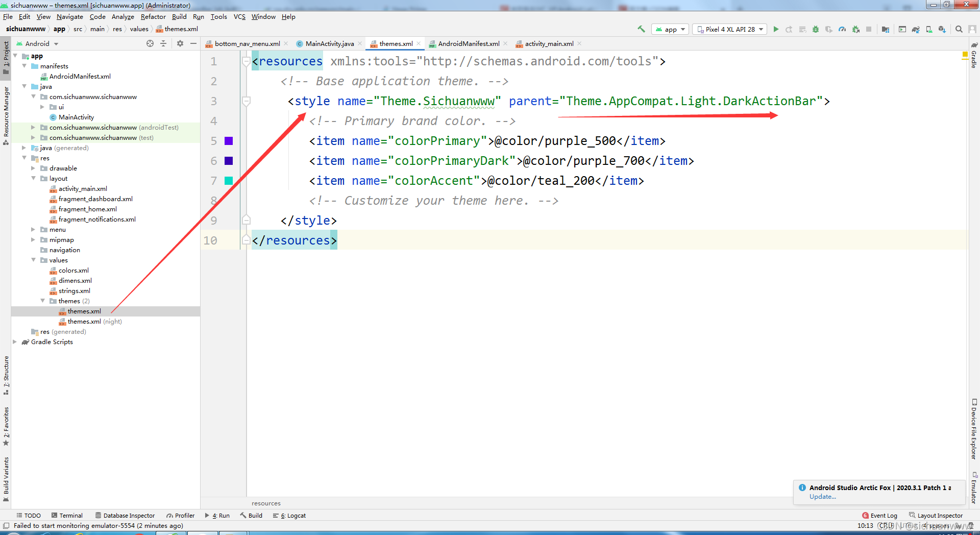Click the resources breadcrumb below the editor
The height and width of the screenshot is (535, 980).
tap(266, 503)
